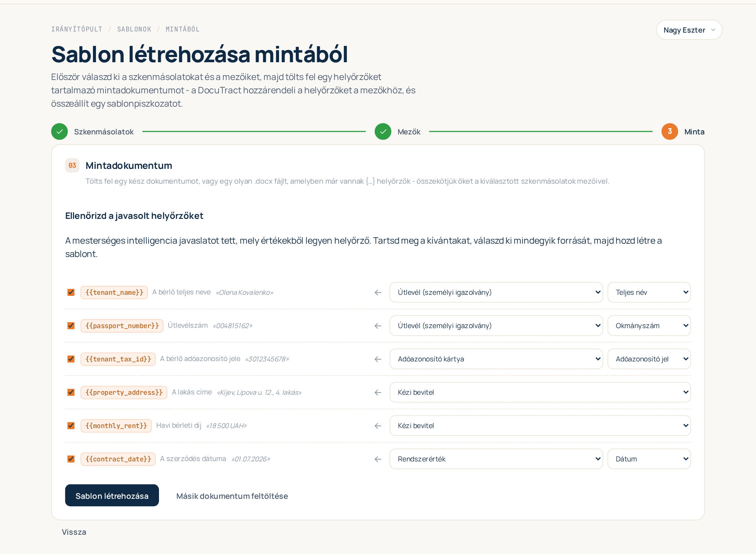Click the left arrow in the tenant_tax_id row
The image size is (756, 554).
378,359
